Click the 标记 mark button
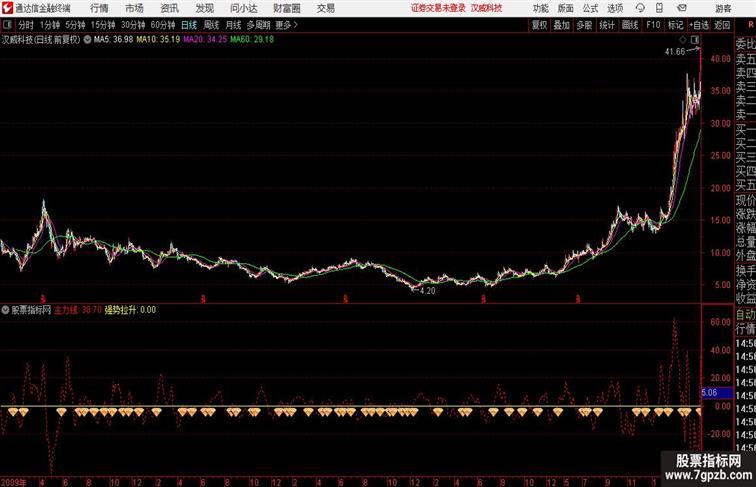 click(675, 25)
